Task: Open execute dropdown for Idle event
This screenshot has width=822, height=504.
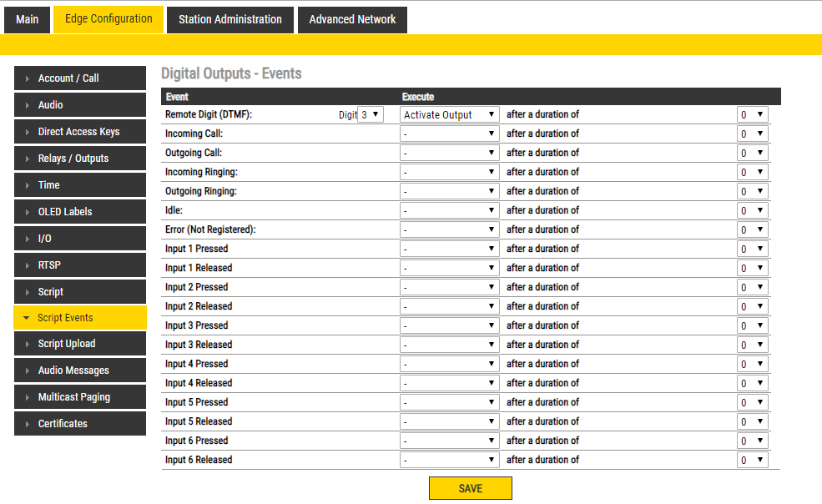Action: point(450,211)
